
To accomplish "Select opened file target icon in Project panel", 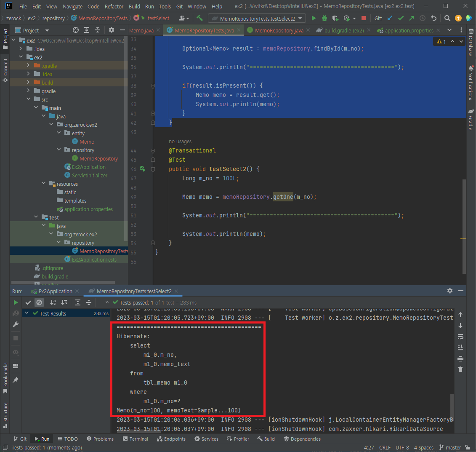I will [x=76, y=30].
